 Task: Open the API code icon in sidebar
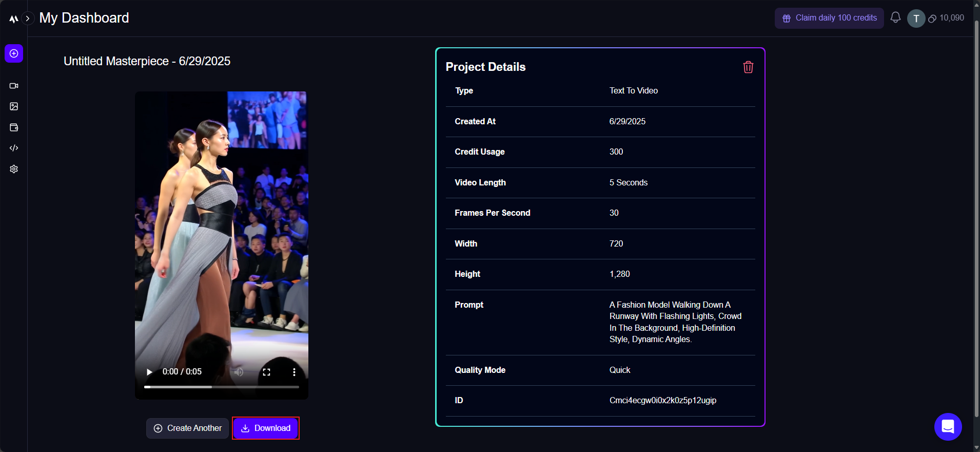tap(14, 148)
